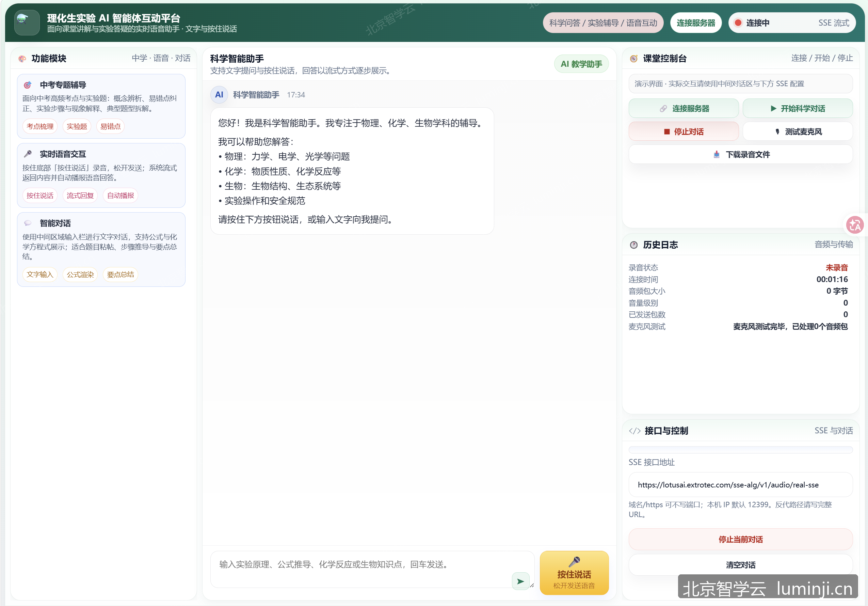
Task: Click the 科学问答 / 实验辅导 / 语音互动 pill
Action: [603, 23]
